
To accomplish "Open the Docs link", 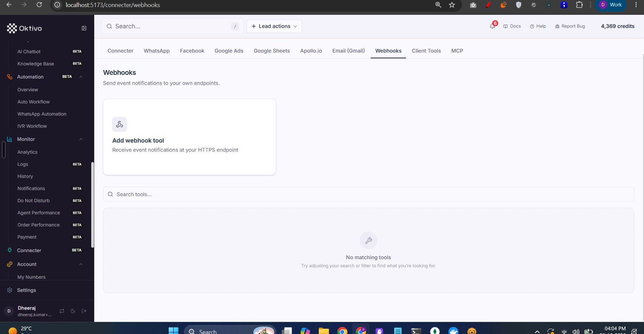I will tap(512, 26).
